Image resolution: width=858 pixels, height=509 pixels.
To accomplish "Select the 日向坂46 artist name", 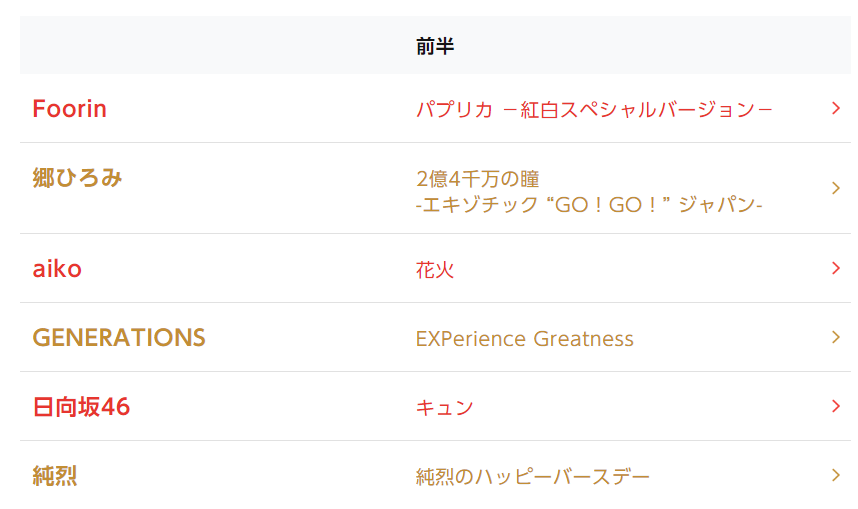I will click(x=81, y=407).
